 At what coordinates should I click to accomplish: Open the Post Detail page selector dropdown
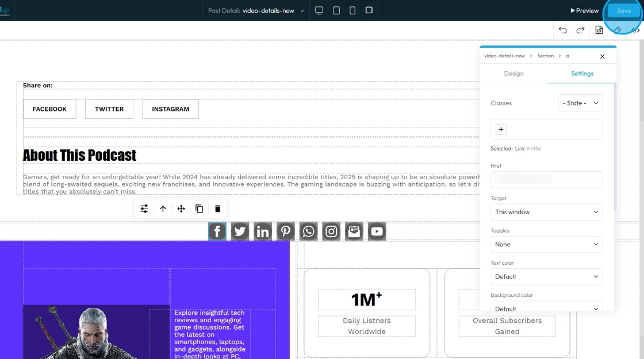coord(256,11)
